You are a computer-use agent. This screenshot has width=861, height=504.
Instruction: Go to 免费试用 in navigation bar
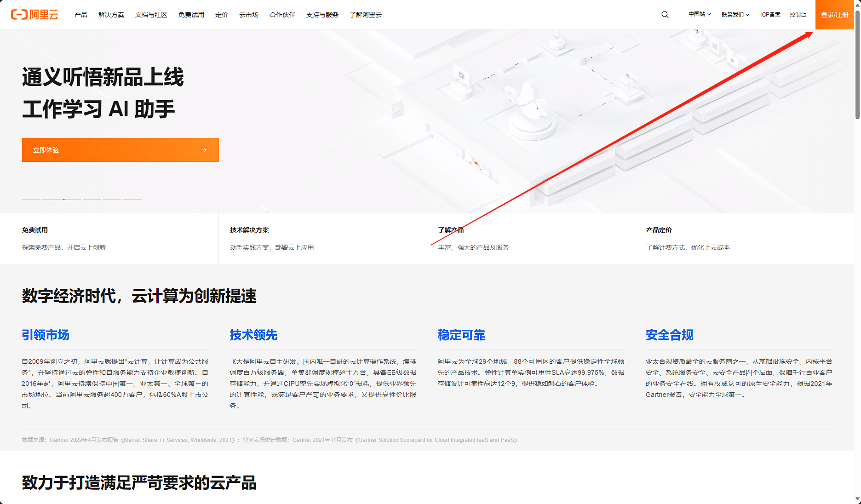pos(191,15)
